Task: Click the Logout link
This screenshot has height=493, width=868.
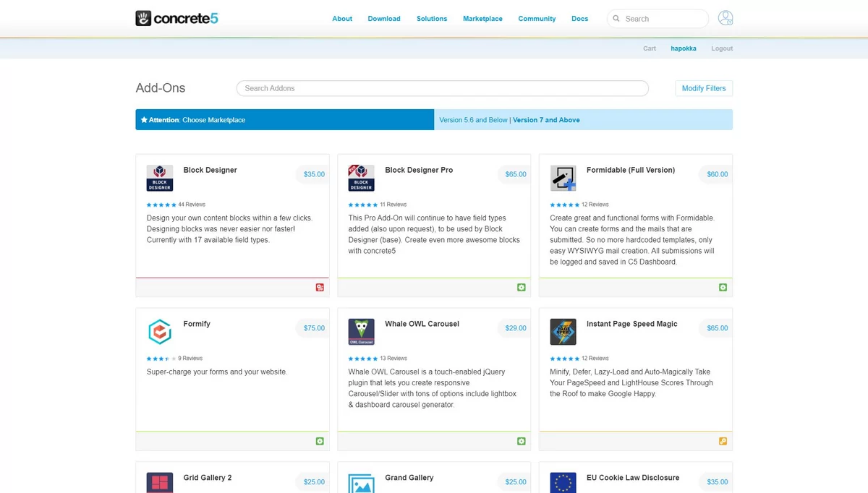Action: [x=722, y=48]
